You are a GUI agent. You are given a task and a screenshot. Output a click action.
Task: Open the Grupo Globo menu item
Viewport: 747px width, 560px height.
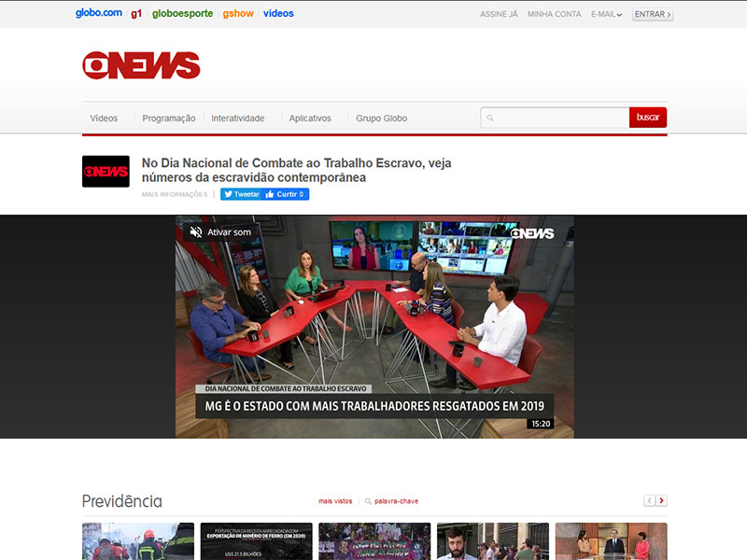(x=381, y=119)
